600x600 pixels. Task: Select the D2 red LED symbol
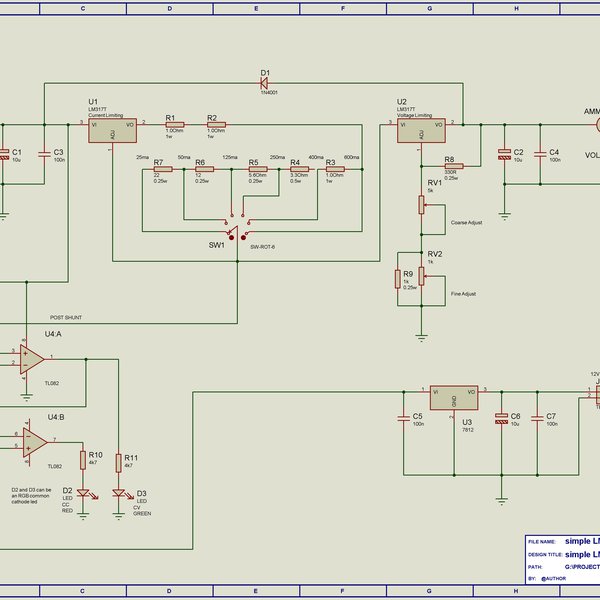(83, 493)
